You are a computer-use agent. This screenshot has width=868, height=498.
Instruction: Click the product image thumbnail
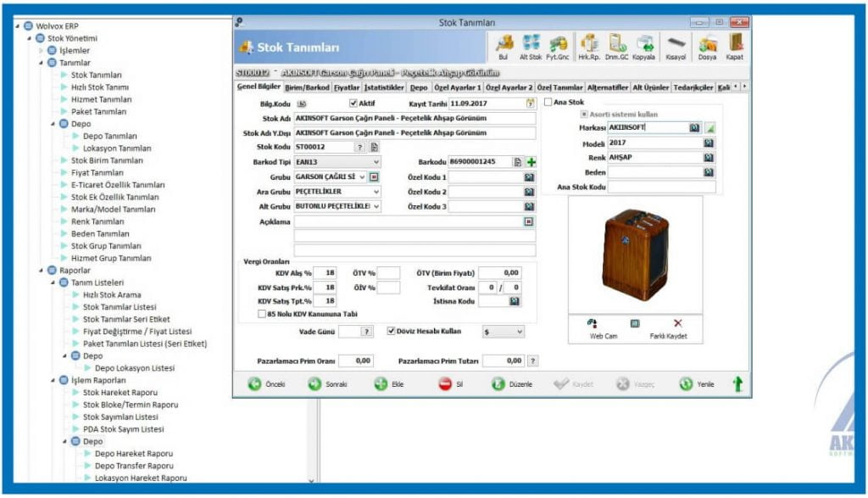[636, 255]
